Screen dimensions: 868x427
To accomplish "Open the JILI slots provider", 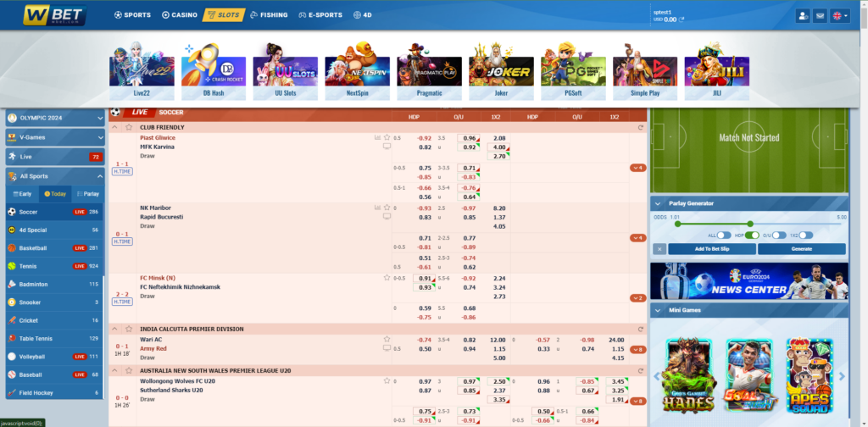I will (x=717, y=72).
